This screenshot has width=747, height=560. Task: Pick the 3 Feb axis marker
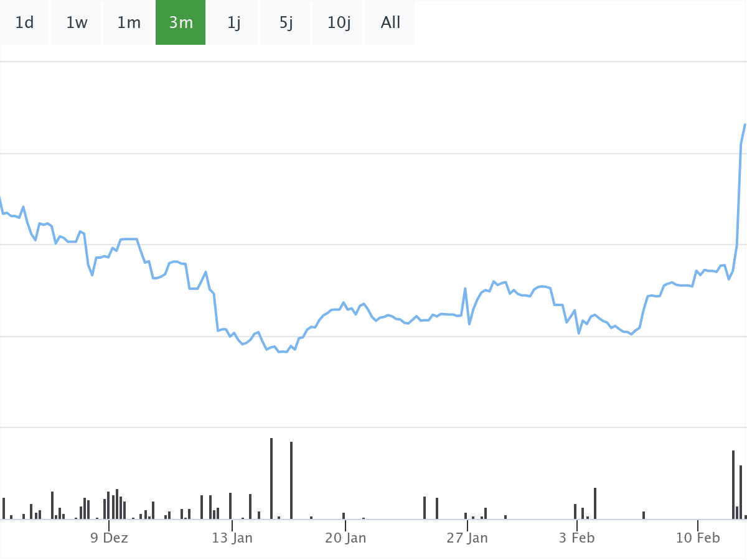point(577,538)
